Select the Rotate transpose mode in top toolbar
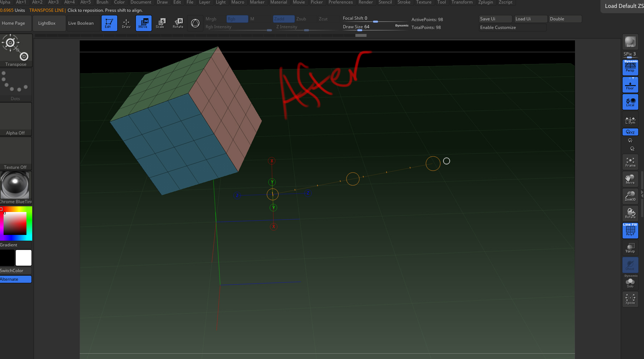The image size is (644, 359). [x=178, y=23]
